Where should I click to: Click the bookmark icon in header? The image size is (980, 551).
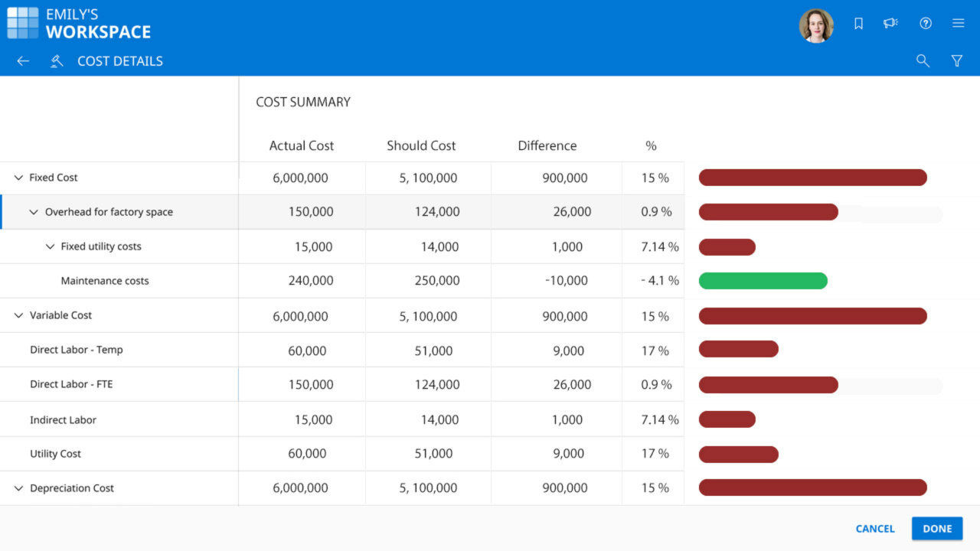858,24
